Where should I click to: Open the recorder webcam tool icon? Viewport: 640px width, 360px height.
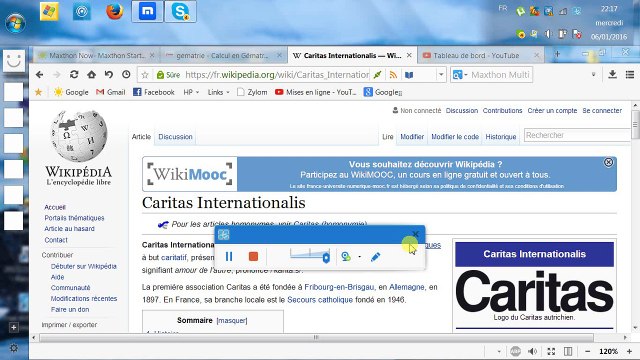click(346, 256)
